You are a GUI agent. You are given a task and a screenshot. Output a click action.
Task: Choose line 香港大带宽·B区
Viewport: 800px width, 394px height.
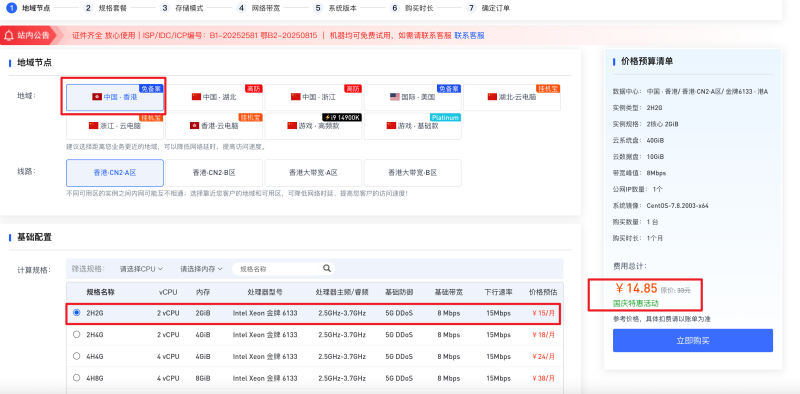(x=412, y=173)
